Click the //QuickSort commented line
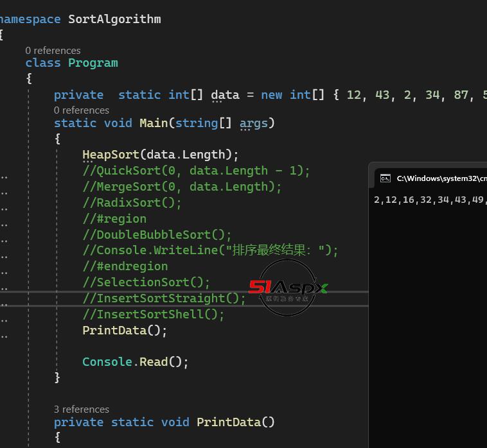 [x=197, y=171]
